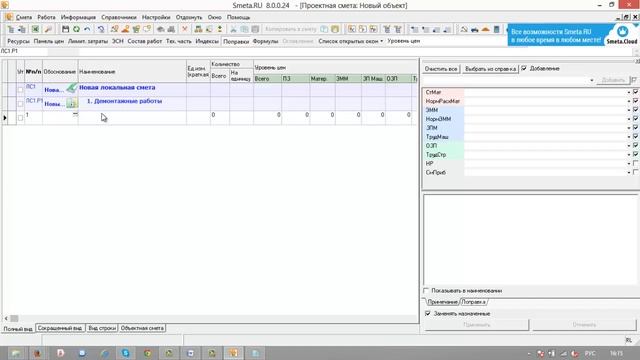Click the printer icon in the toolbar

(x=171, y=29)
